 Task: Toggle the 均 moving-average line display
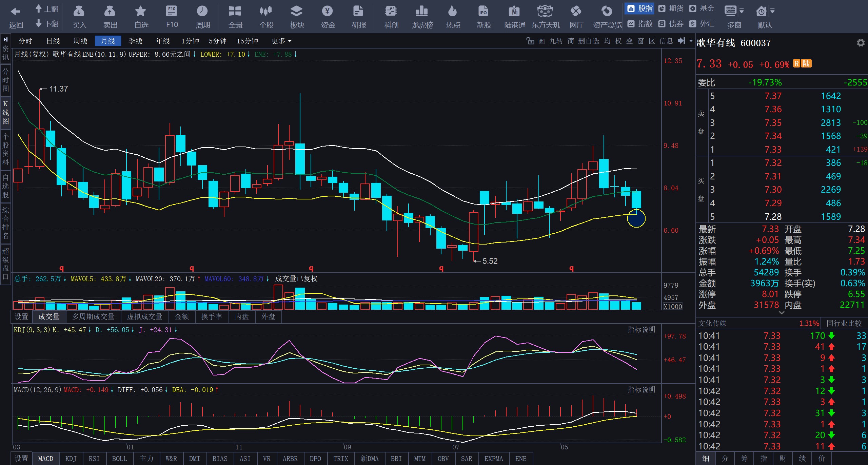pyautogui.click(x=607, y=41)
